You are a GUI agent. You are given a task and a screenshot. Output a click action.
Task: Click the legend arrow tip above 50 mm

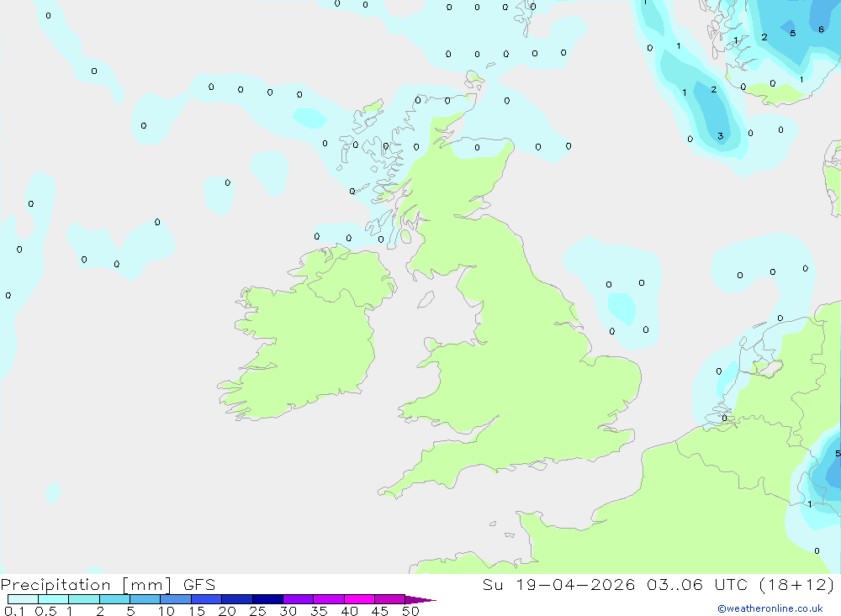421,599
